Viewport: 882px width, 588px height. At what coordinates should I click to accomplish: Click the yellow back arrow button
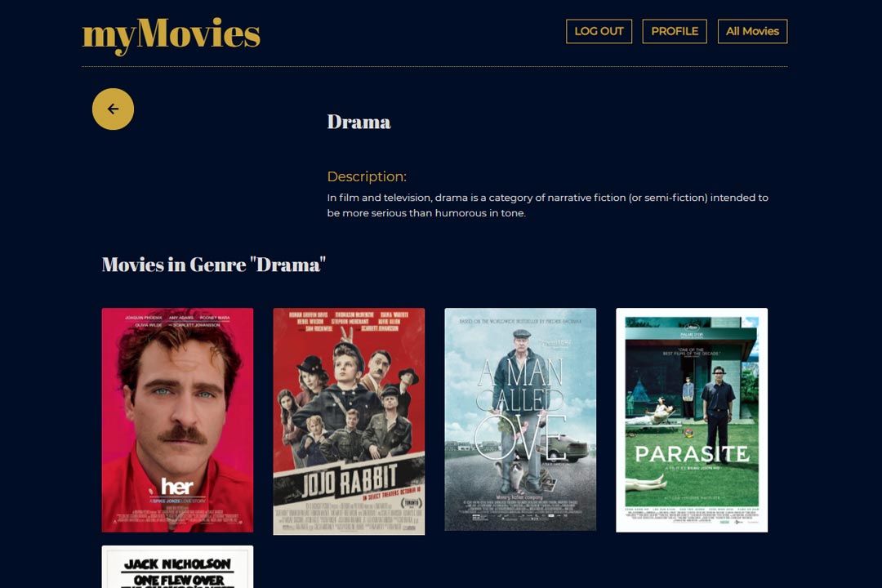coord(113,109)
